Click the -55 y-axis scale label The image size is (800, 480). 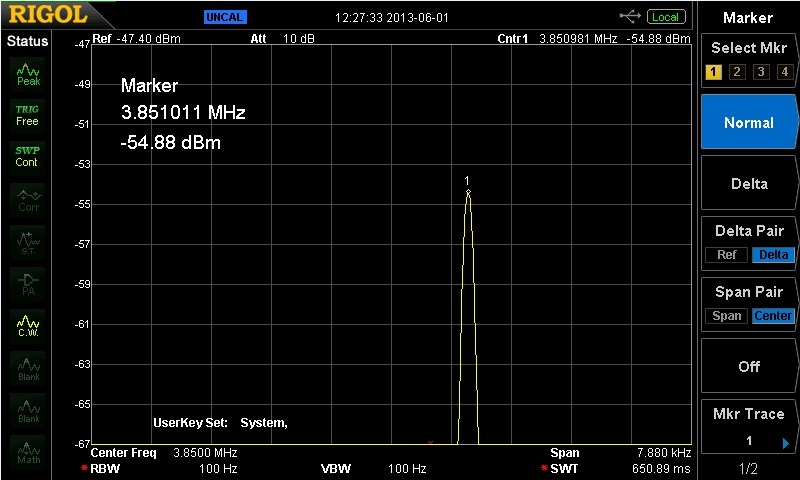tap(83, 205)
